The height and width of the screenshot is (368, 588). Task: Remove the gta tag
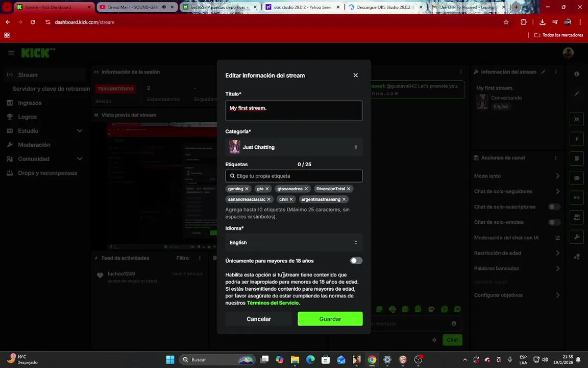click(x=267, y=189)
